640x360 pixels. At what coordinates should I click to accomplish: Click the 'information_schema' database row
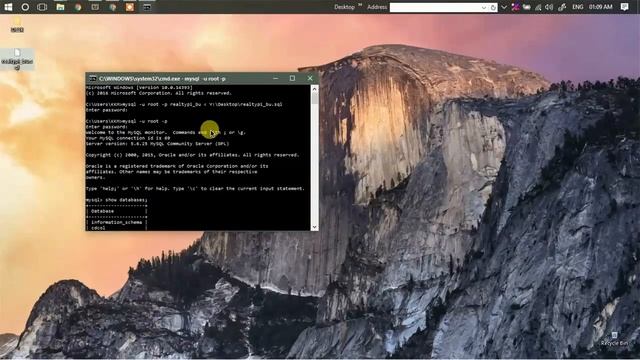point(116,222)
